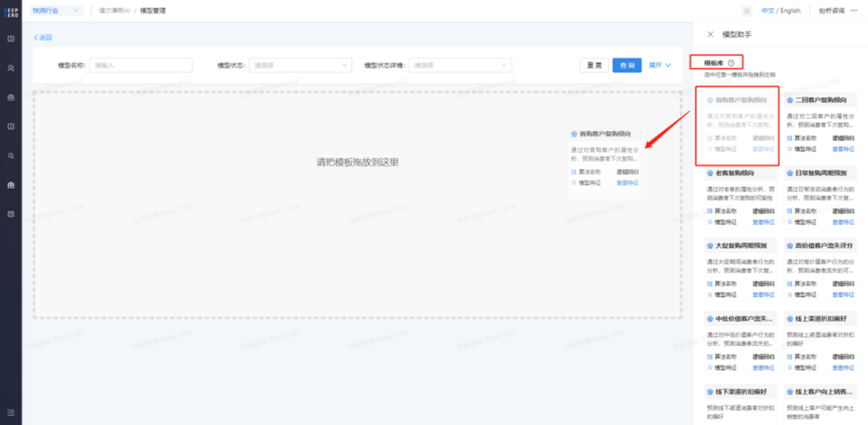Click the icon of 日常复购周期预测 card header
Image resolution: width=868 pixels, height=425 pixels.
tap(789, 174)
